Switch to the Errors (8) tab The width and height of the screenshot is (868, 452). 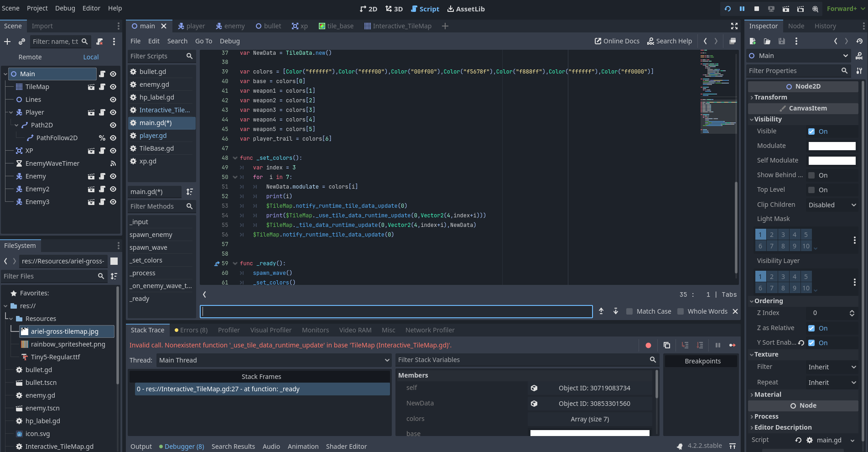(x=191, y=330)
